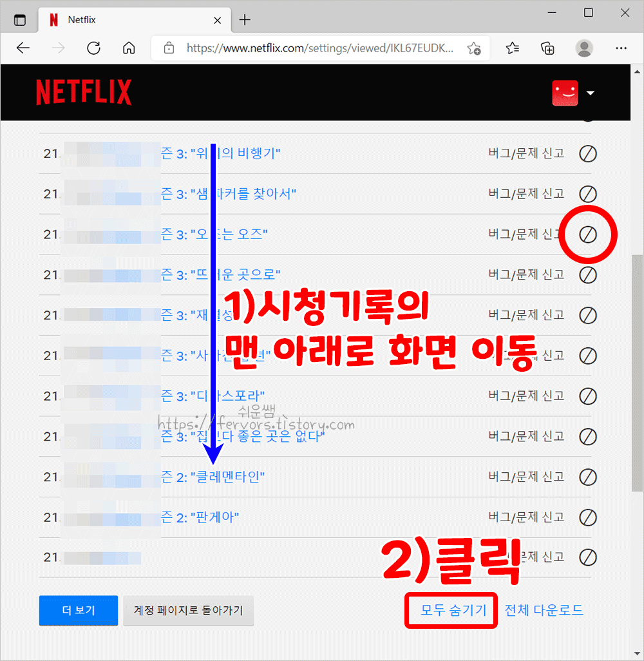Report a problem for the 오즈 episode
Image resolution: width=644 pixels, height=661 pixels.
(526, 235)
